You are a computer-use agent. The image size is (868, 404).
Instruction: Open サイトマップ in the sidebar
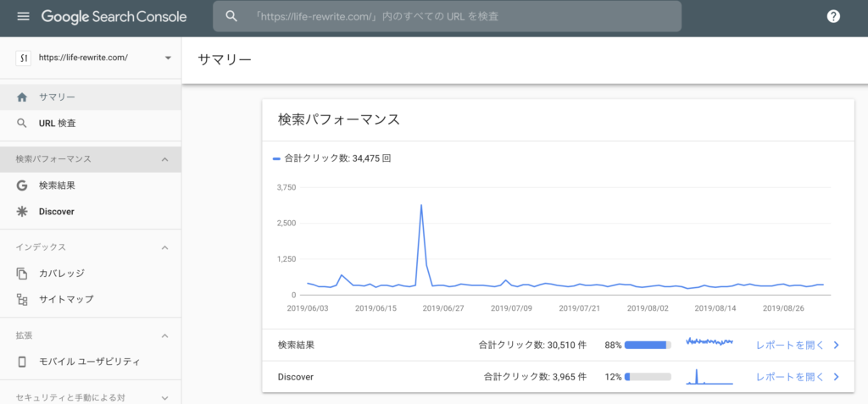91,300
